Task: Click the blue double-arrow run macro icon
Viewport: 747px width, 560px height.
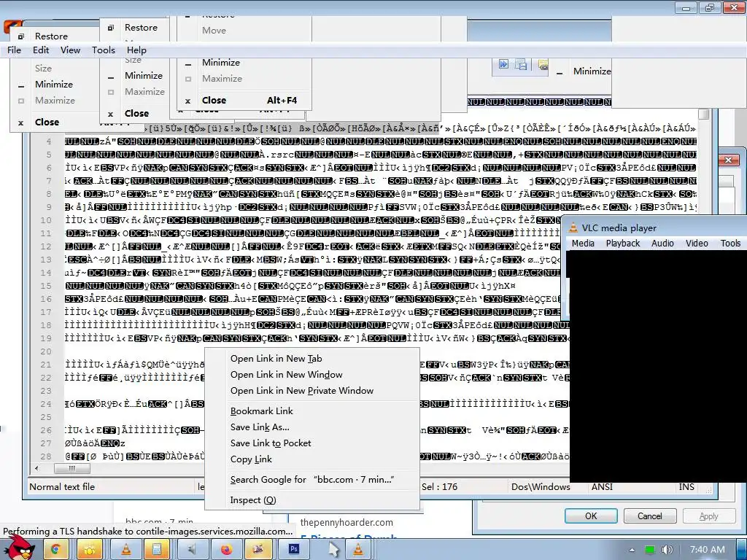Action: 503,64
